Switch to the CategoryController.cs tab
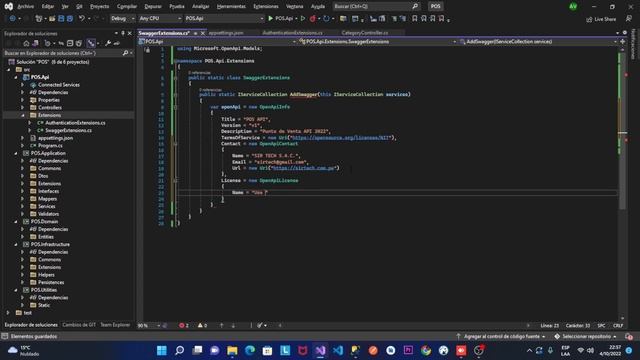The image size is (640, 360). click(365, 33)
